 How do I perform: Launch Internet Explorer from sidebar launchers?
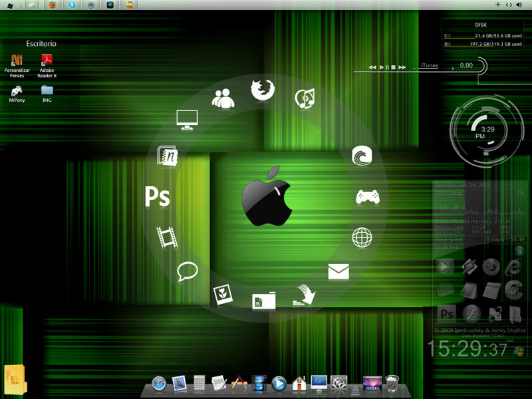[x=513, y=267]
